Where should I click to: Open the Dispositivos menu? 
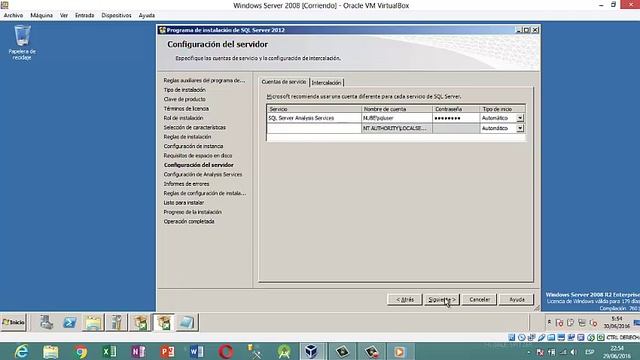pyautogui.click(x=116, y=15)
